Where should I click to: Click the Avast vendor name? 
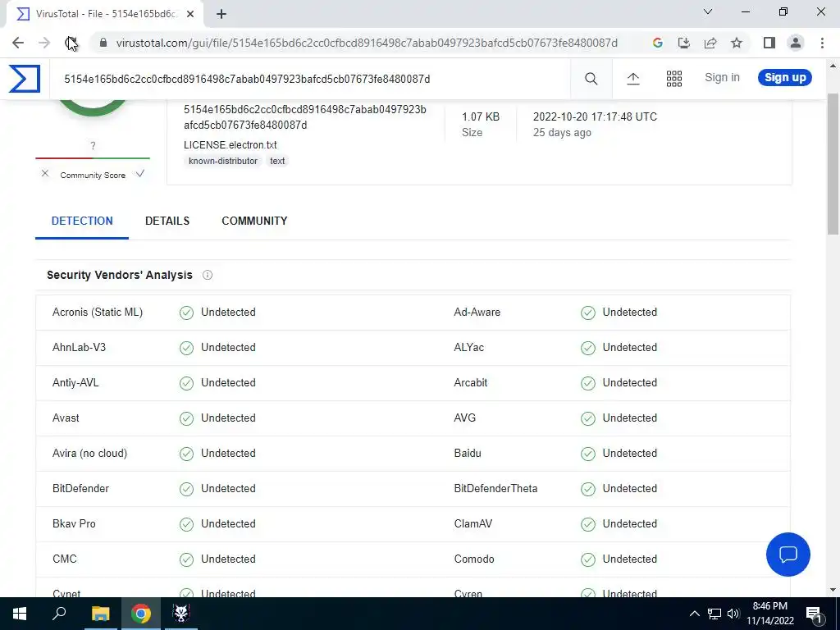click(66, 418)
